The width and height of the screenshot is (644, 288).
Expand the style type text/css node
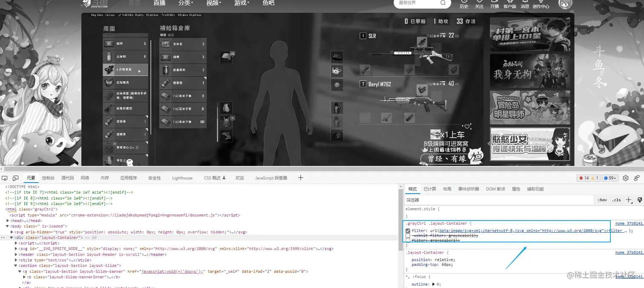(x=16, y=260)
